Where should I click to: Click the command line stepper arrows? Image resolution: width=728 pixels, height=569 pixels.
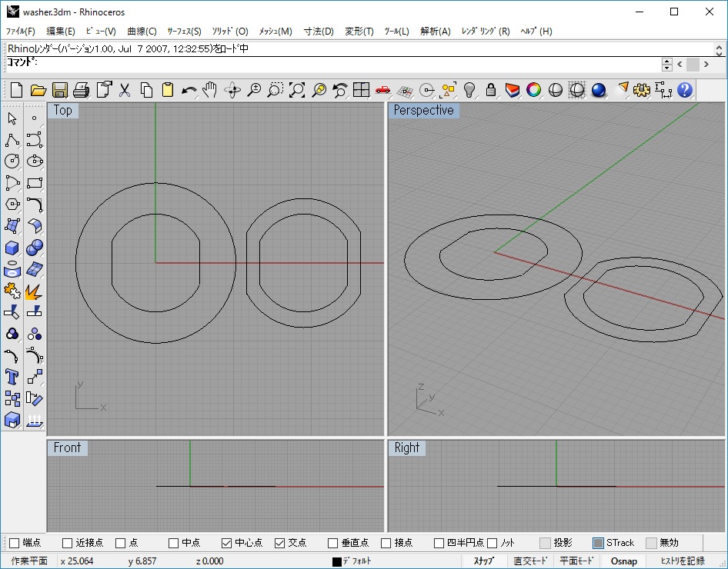tap(667, 65)
